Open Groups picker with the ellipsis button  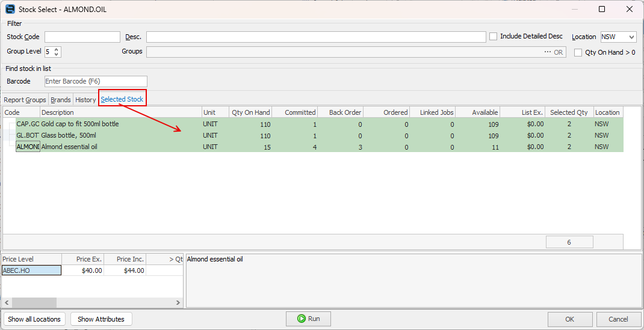(x=548, y=52)
